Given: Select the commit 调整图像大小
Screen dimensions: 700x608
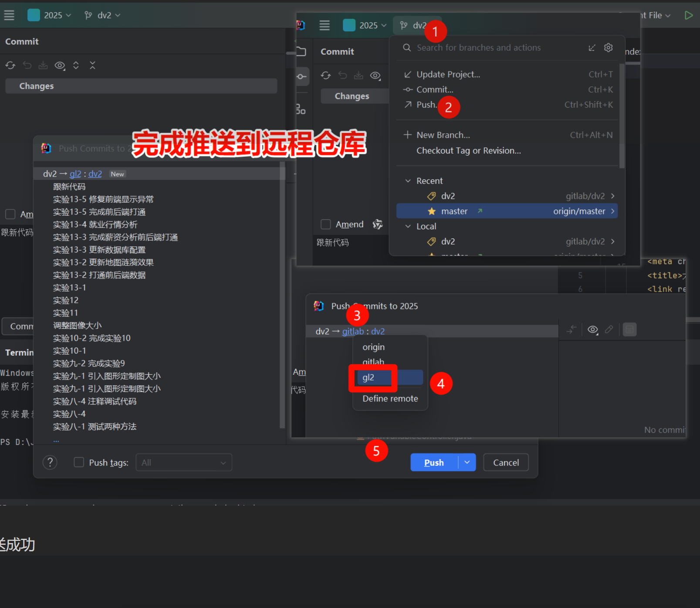Looking at the screenshot, I should (77, 326).
